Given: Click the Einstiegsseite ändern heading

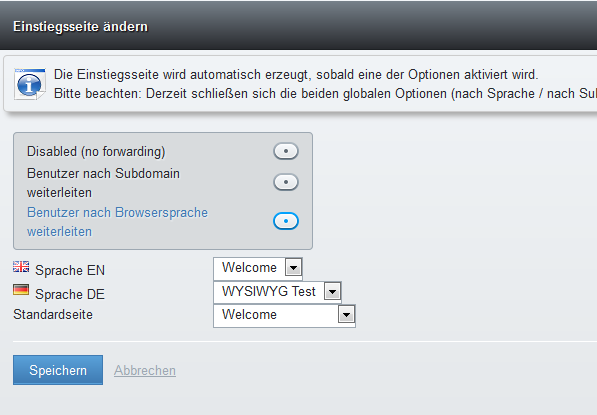Looking at the screenshot, I should [80, 27].
